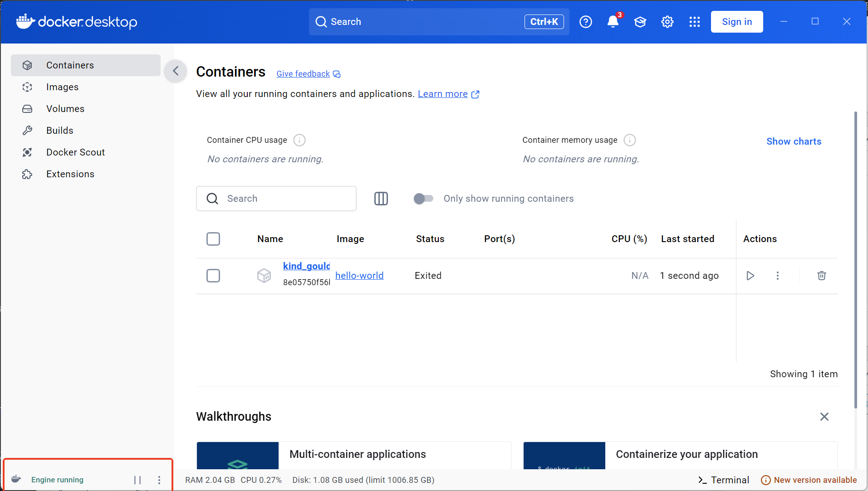Click info icon next to Container memory usage
The image size is (868, 491).
[x=630, y=140]
